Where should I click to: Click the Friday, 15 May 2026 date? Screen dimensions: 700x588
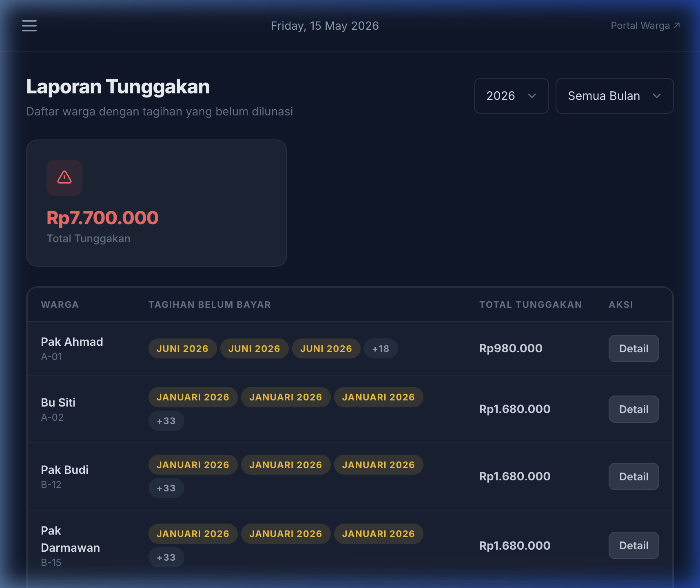pyautogui.click(x=325, y=26)
